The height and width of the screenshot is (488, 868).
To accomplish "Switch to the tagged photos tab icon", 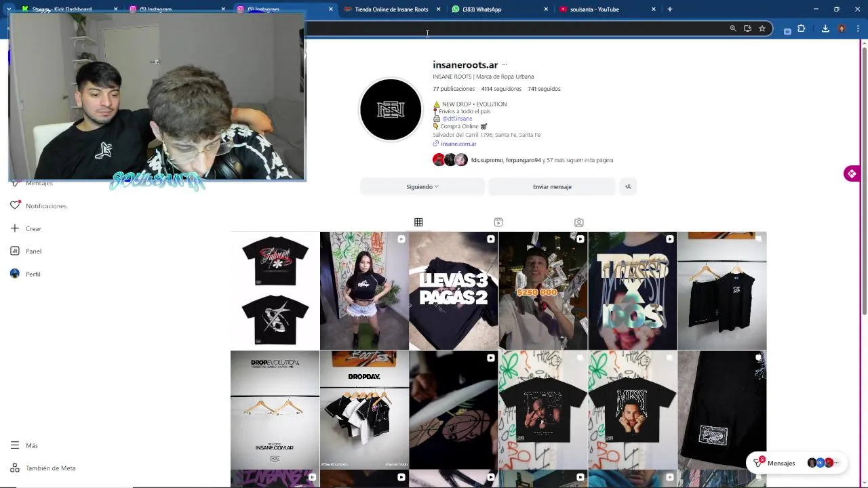I will coord(578,222).
